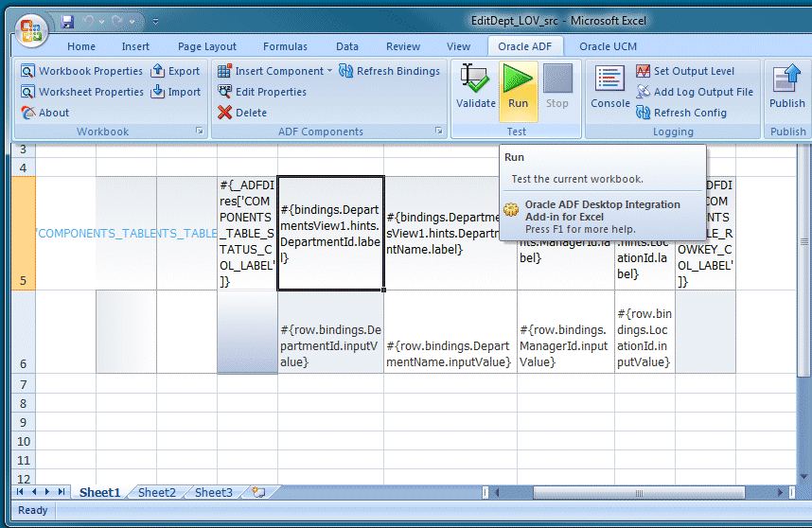Delete the selected ADF component
The width and height of the screenshot is (812, 528).
(x=242, y=113)
